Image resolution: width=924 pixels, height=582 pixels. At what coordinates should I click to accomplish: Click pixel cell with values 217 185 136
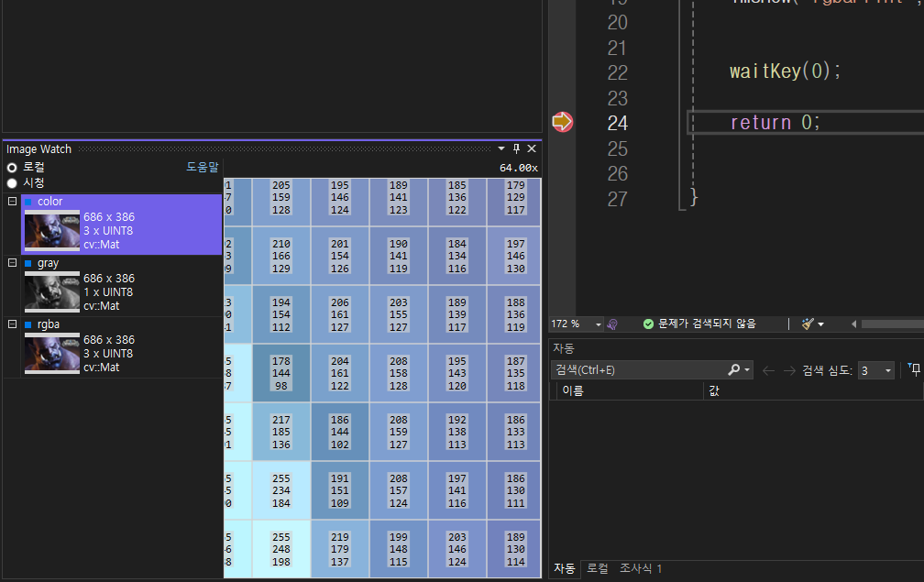tap(281, 433)
